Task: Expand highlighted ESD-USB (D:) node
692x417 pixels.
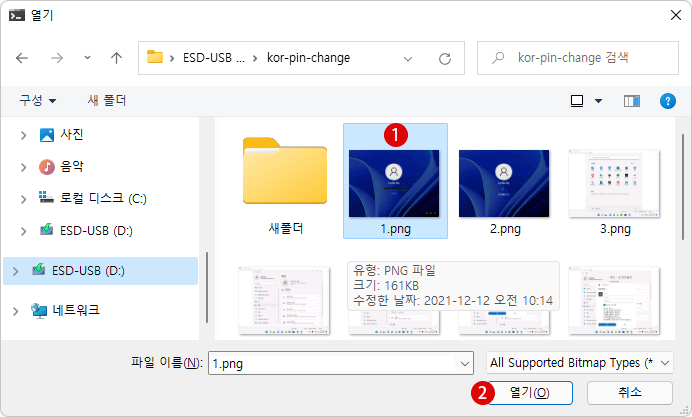Action: [x=15, y=271]
